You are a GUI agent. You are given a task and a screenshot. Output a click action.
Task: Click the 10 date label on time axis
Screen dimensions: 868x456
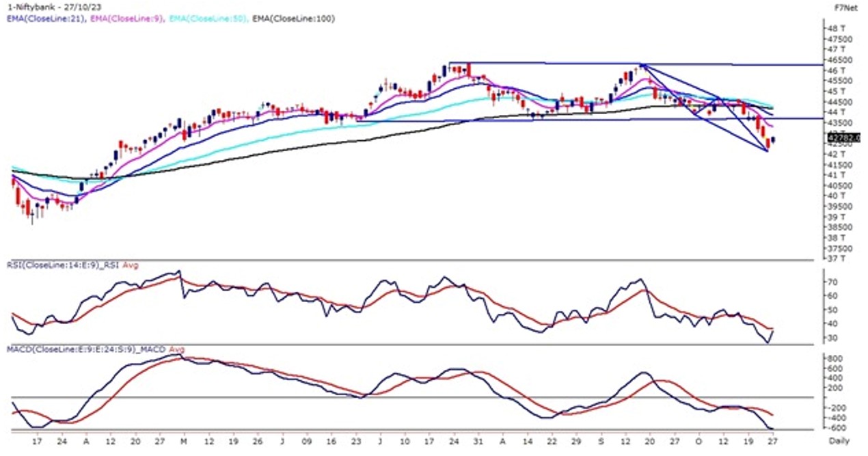(x=405, y=443)
